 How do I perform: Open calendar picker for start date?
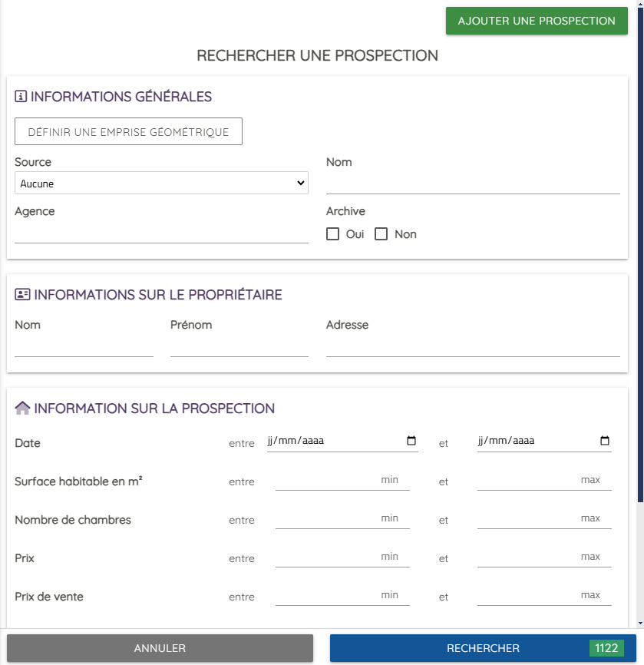(411, 440)
